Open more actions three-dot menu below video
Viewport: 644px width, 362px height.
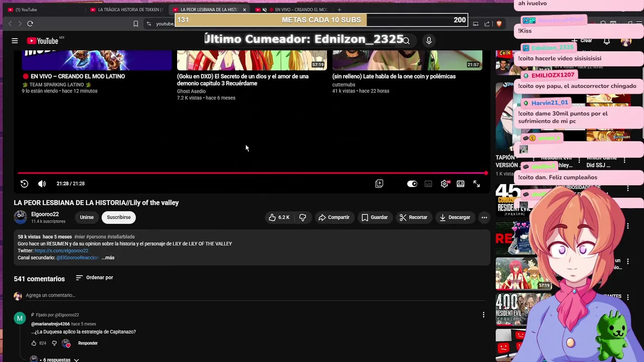click(x=484, y=217)
